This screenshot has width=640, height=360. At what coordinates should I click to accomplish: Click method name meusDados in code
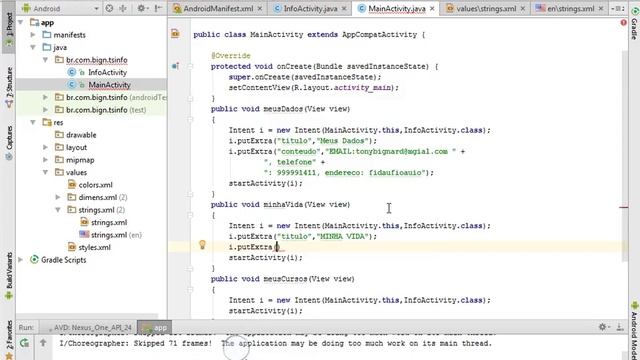(x=283, y=109)
